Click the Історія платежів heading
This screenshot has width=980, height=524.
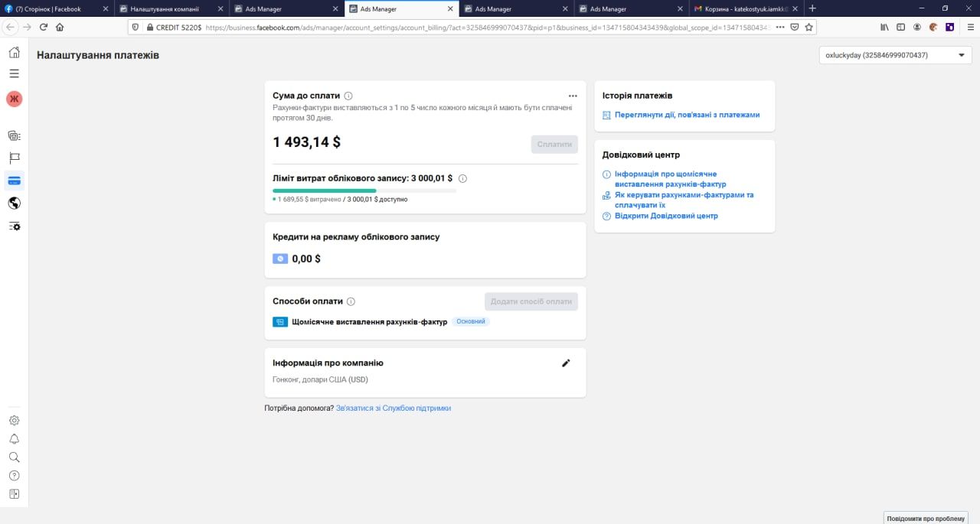(x=637, y=96)
